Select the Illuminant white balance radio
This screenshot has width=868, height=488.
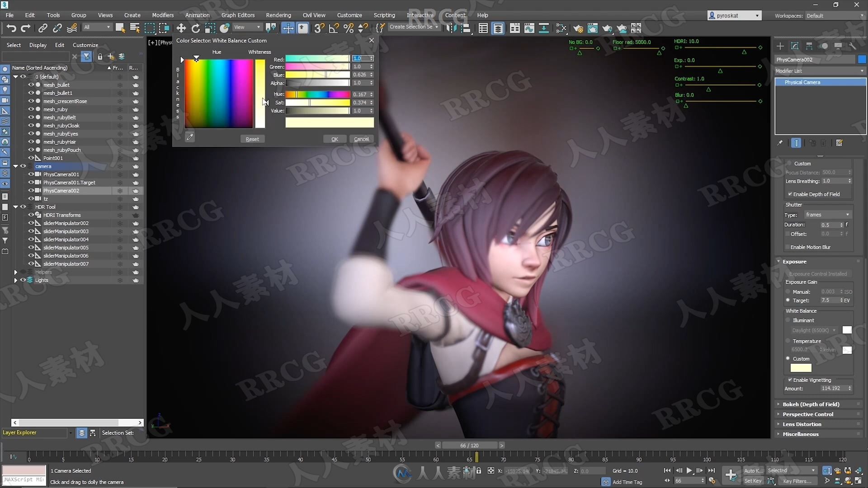[x=788, y=320]
